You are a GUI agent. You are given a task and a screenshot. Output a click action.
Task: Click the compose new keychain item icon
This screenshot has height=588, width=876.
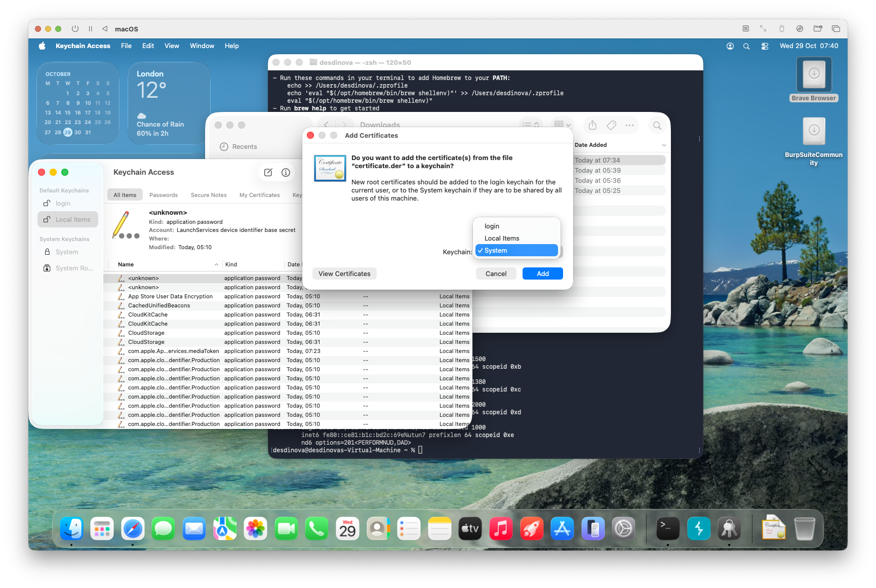click(268, 173)
